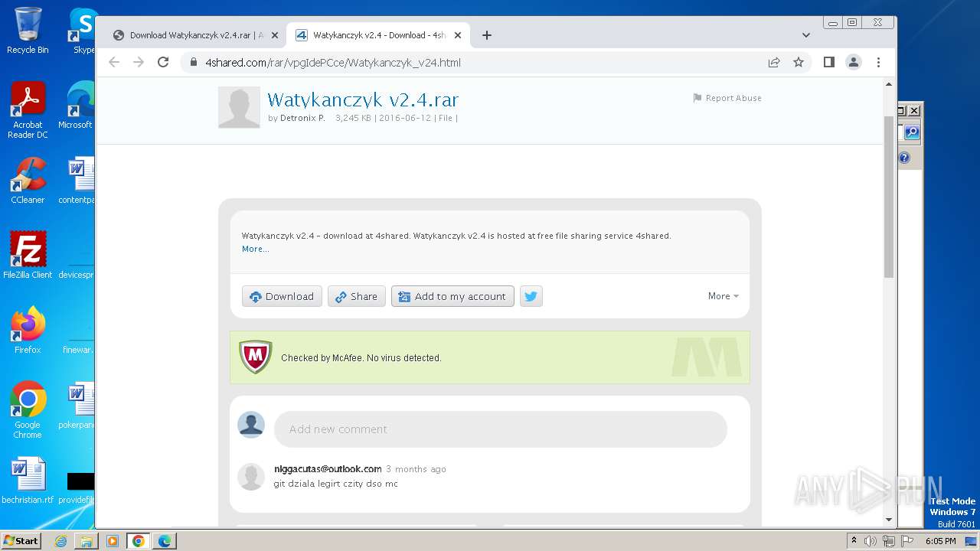This screenshot has height=551, width=980.
Task: Open Acrobat Reader DC shortcut
Action: pos(28,111)
